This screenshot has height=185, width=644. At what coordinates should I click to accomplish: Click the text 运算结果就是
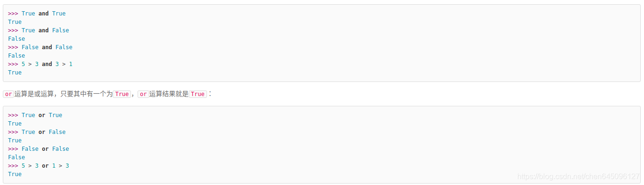[x=169, y=94]
